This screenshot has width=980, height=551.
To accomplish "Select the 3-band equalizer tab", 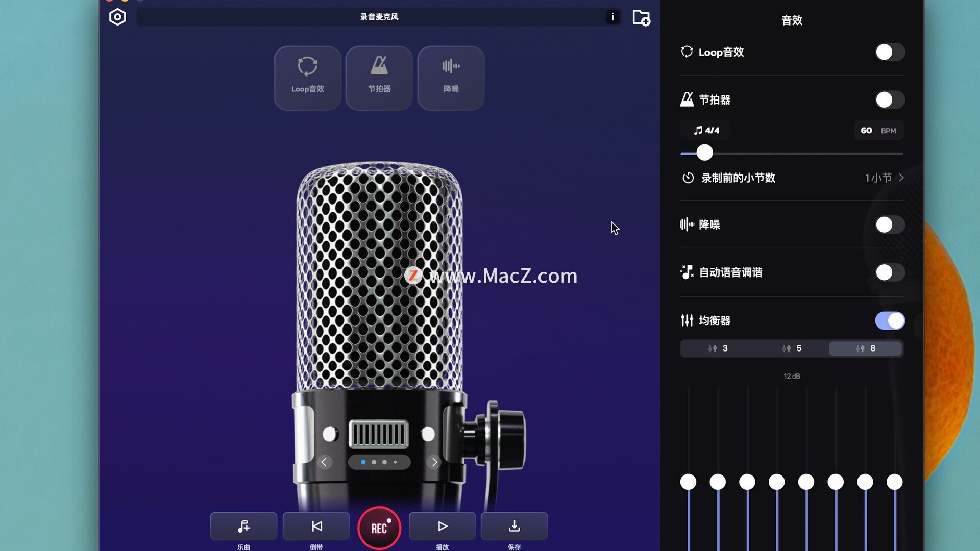I will click(x=718, y=348).
